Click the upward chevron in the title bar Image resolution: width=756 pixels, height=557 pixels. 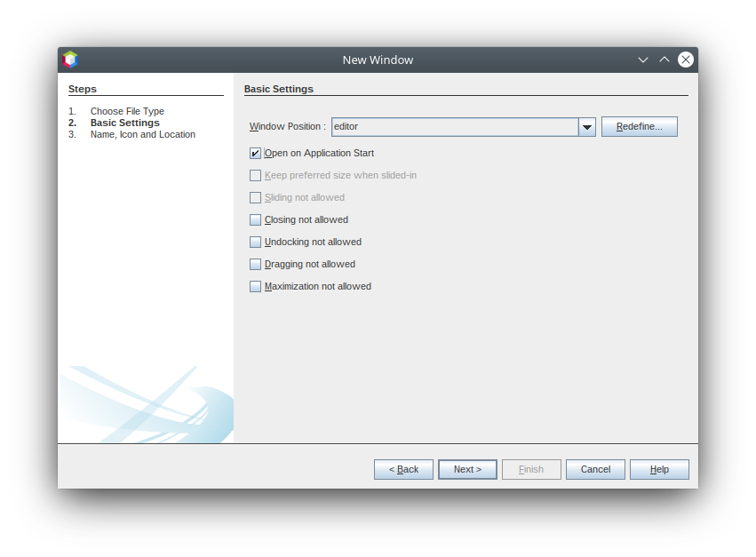[x=664, y=60]
